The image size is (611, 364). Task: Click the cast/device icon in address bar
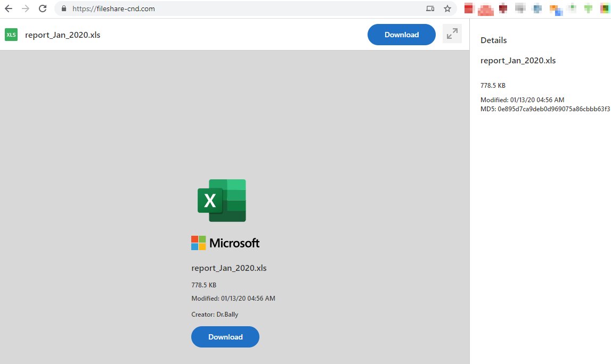[x=430, y=9]
